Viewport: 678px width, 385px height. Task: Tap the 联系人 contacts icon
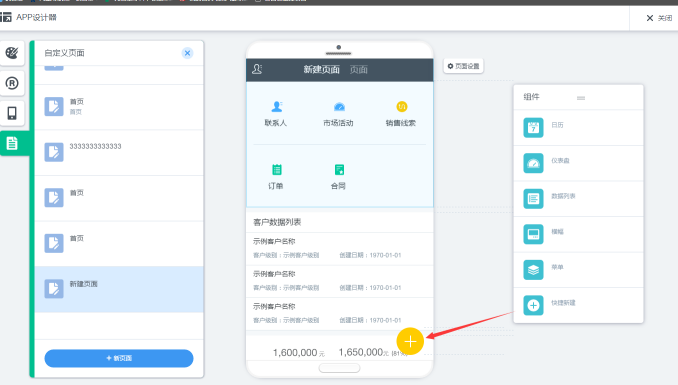click(276, 107)
